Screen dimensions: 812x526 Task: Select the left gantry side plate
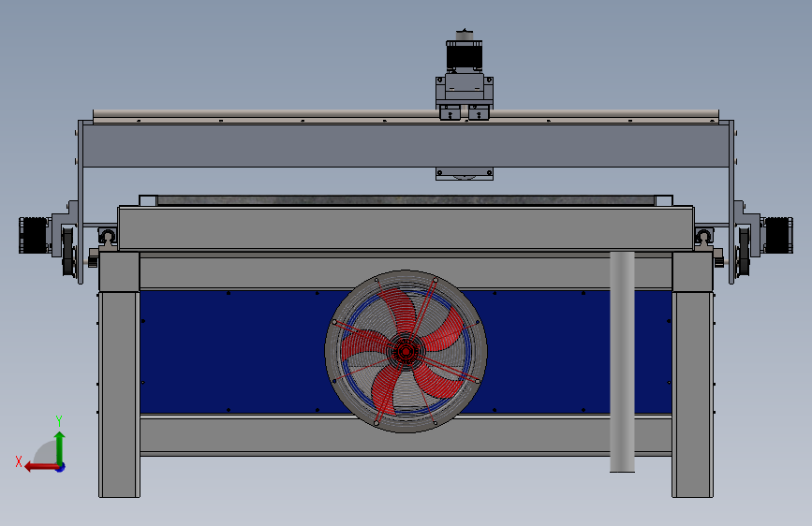point(81,202)
